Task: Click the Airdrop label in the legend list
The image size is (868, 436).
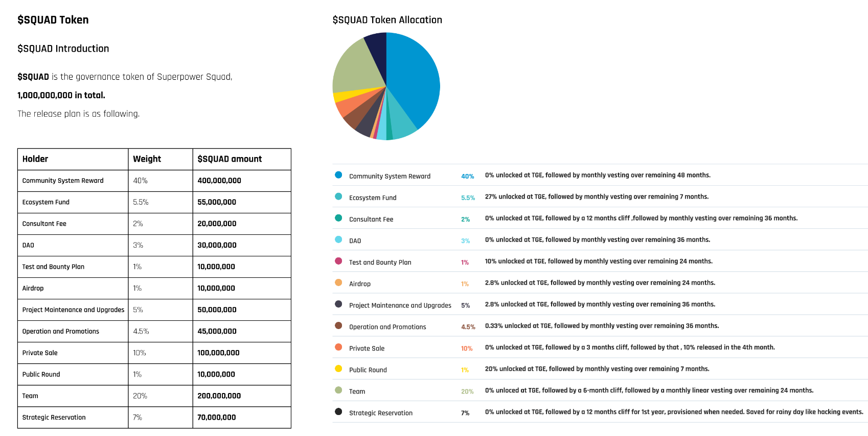Action: [x=360, y=284]
